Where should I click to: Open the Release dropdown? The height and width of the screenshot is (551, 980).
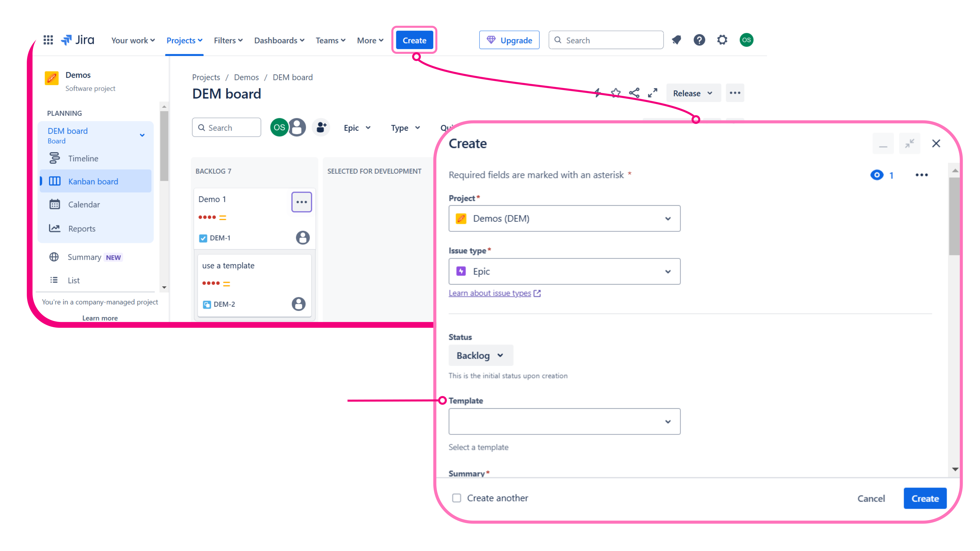point(693,92)
